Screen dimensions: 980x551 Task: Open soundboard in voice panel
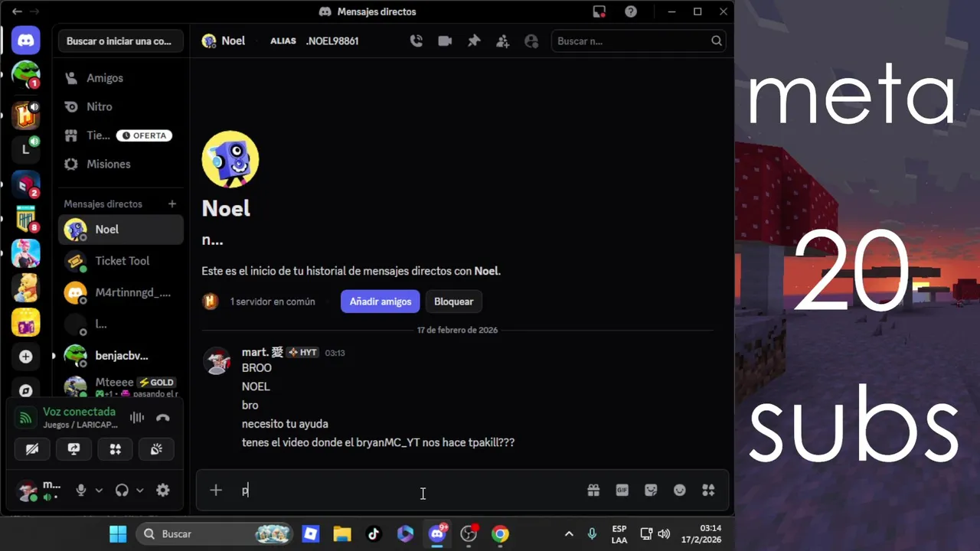click(157, 449)
